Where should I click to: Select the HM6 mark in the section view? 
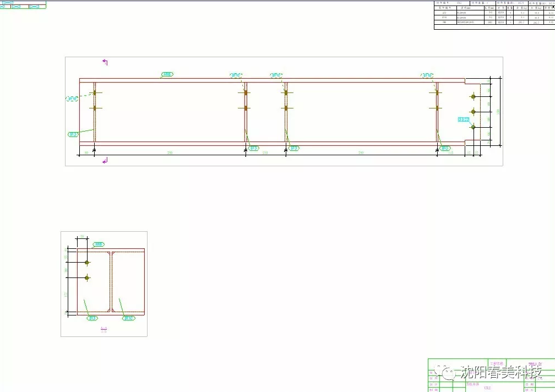pos(99,244)
